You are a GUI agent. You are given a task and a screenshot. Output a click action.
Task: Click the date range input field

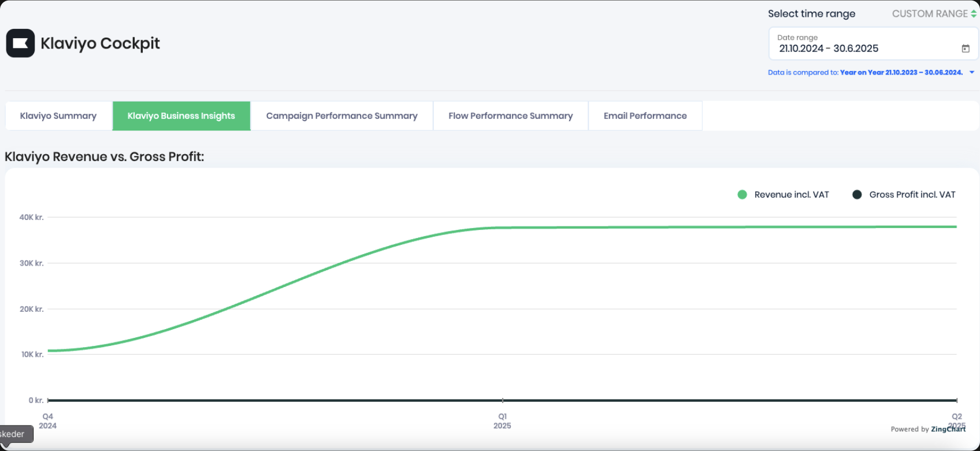(x=873, y=44)
